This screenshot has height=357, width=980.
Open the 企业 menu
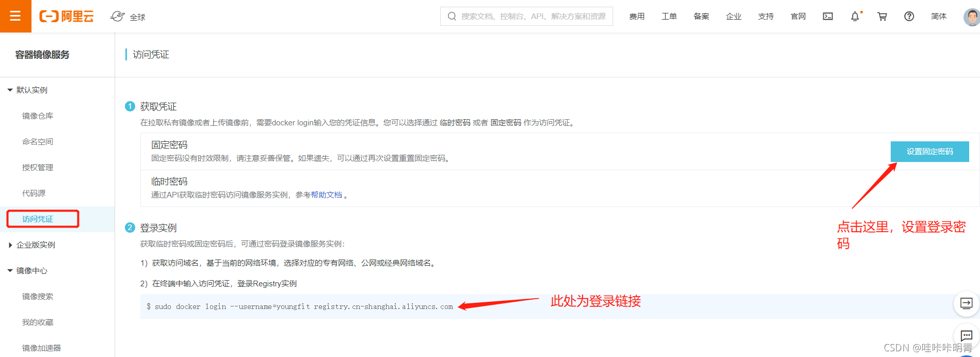[734, 17]
